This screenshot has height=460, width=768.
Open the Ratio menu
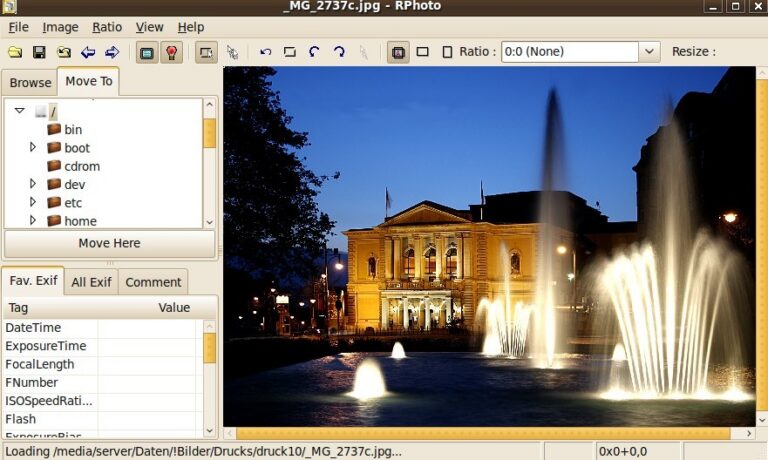[x=107, y=27]
